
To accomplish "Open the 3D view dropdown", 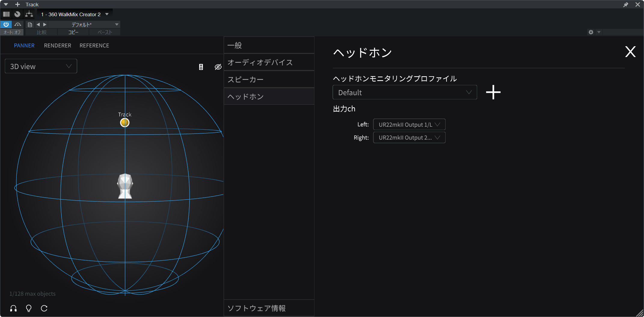I will tap(41, 66).
